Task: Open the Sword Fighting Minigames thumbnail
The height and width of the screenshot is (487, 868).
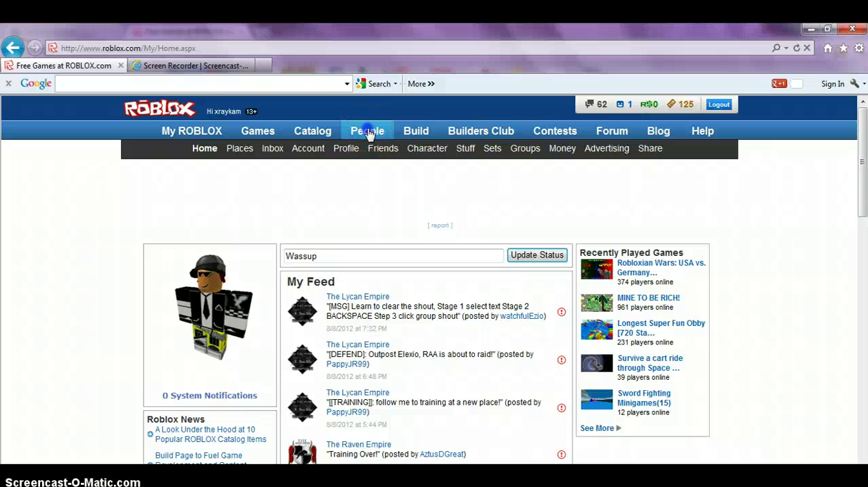Action: (596, 399)
